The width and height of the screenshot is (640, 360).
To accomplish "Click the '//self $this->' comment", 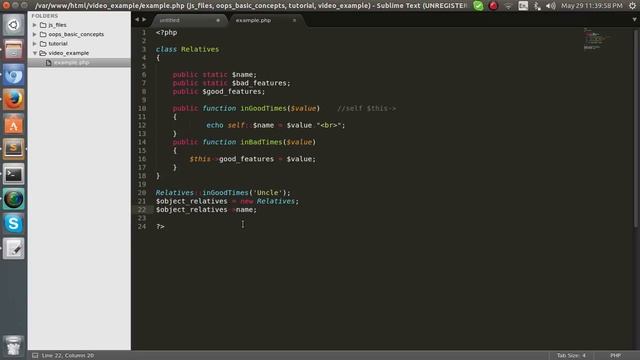I will pos(367,108).
